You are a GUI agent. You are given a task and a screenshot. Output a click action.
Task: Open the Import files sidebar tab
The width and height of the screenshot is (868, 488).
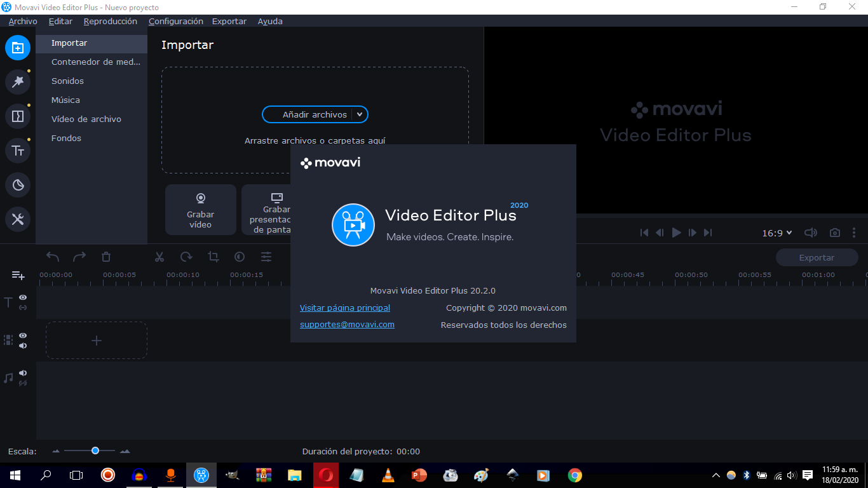coord(18,48)
